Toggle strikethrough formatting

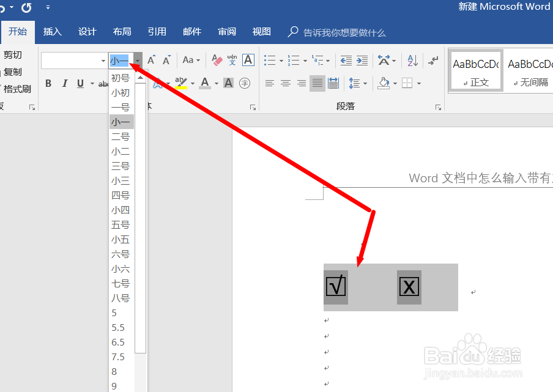pyautogui.click(x=103, y=84)
